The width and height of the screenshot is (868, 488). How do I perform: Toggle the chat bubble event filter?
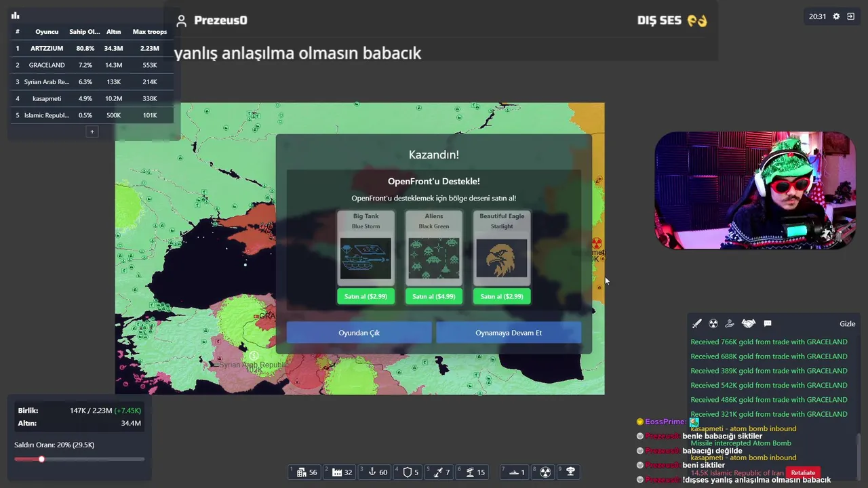click(x=768, y=324)
